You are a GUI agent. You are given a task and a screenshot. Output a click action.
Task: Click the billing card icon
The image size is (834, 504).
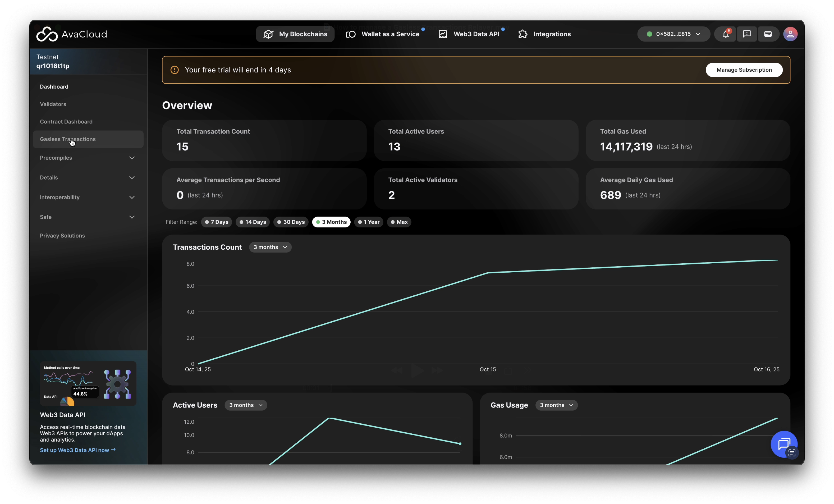coord(768,34)
